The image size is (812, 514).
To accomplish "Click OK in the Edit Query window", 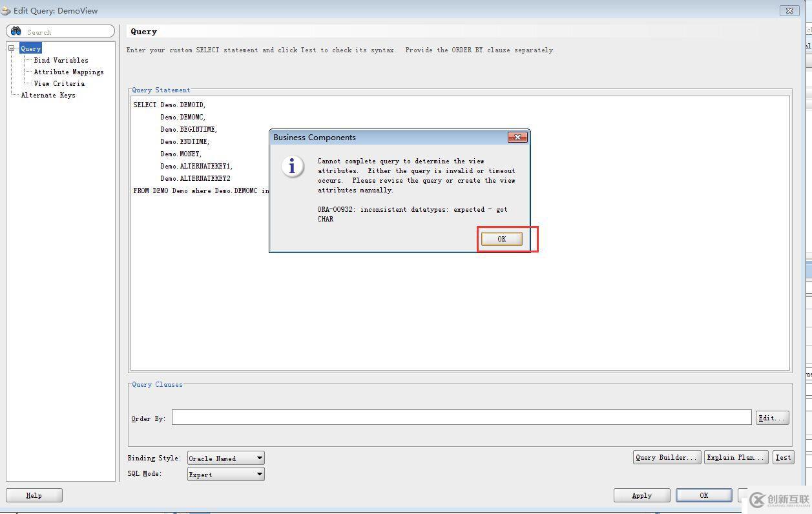I will 703,495.
